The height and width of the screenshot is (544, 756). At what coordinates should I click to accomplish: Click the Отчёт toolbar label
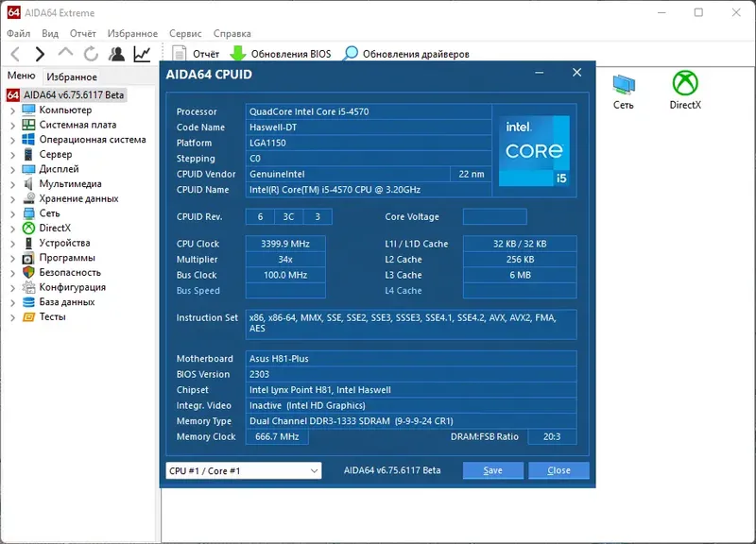206,54
